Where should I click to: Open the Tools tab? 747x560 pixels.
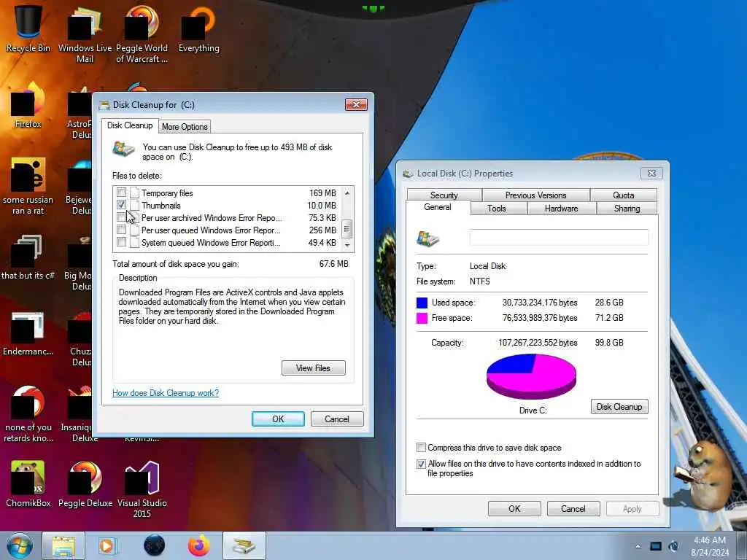pos(496,208)
